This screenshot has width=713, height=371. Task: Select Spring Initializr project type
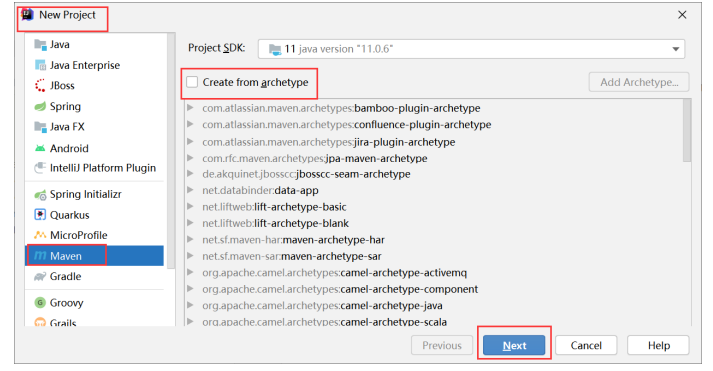point(95,195)
